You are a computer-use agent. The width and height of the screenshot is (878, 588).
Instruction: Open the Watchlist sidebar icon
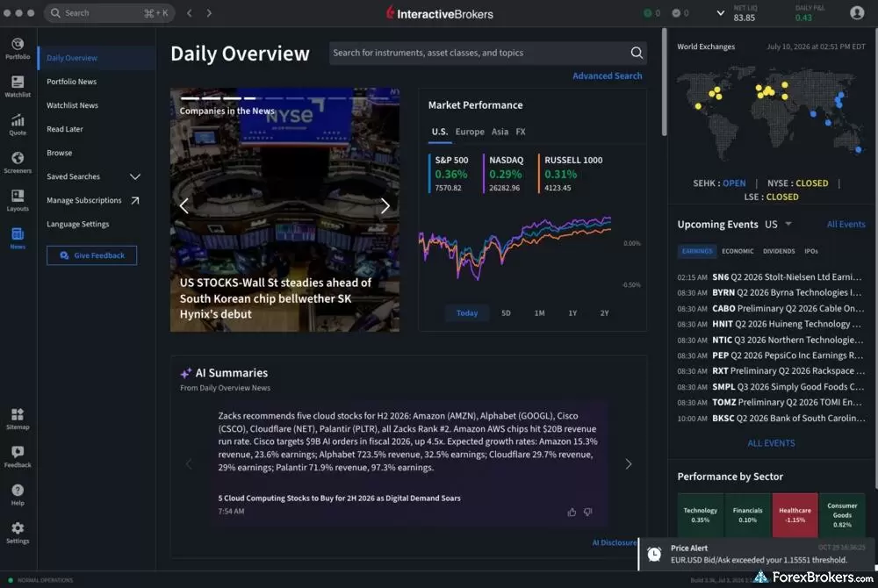coord(18,86)
